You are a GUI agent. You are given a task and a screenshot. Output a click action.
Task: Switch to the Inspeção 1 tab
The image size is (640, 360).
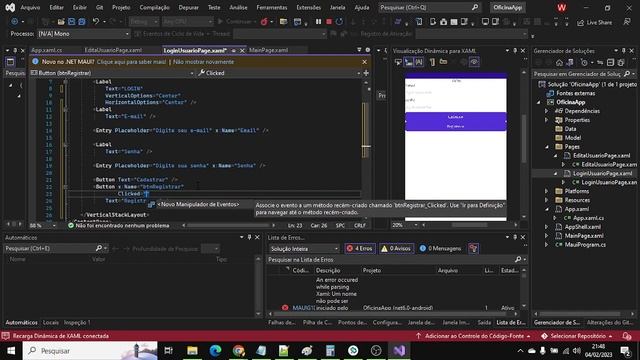tap(77, 322)
